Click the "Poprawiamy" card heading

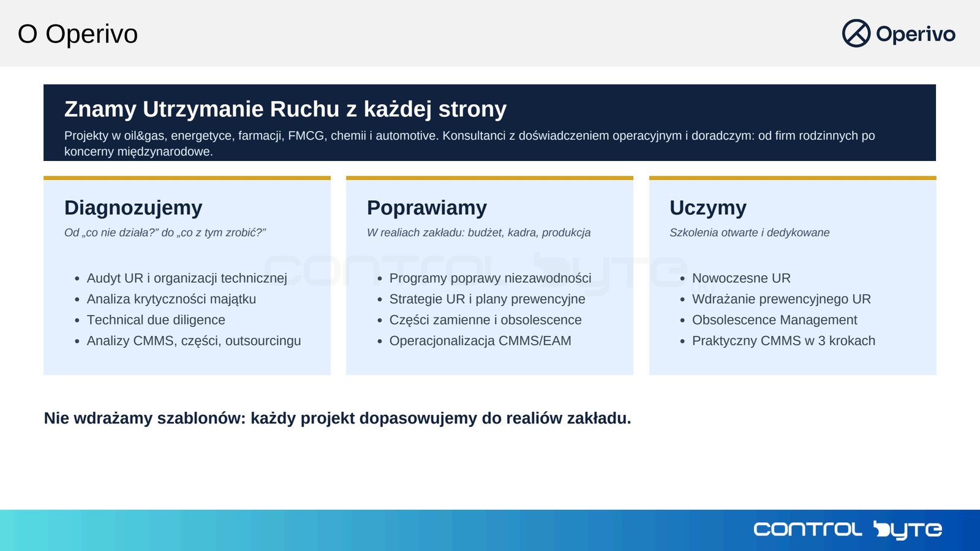tap(427, 208)
